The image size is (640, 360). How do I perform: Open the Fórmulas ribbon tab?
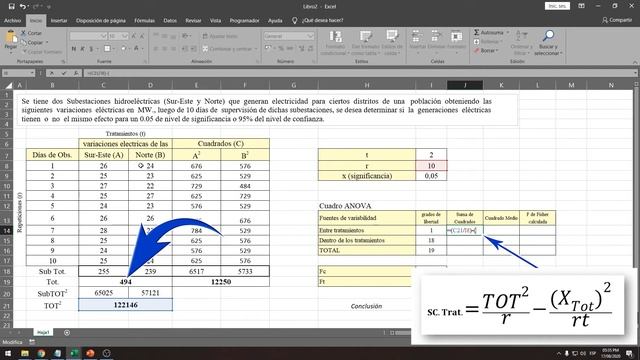(144, 20)
